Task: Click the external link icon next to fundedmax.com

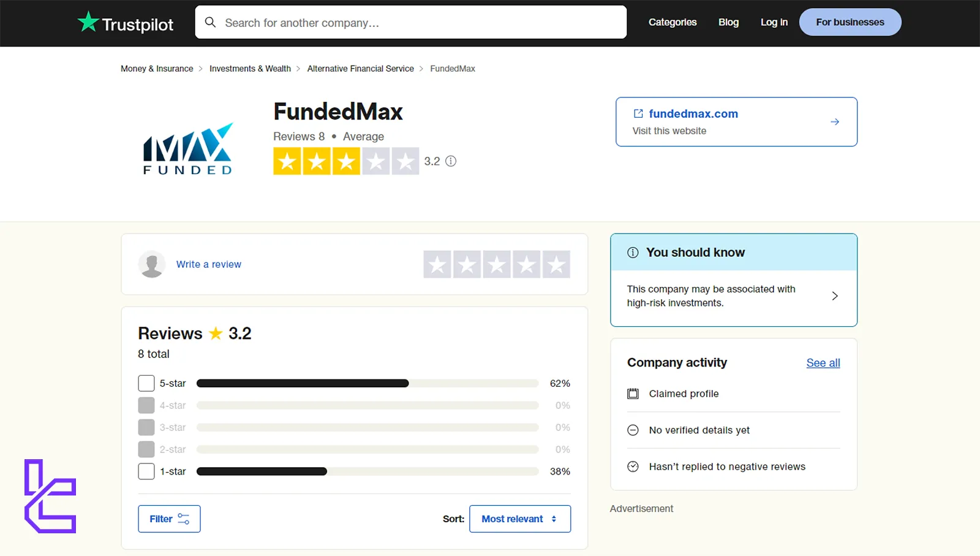Action: tap(638, 113)
